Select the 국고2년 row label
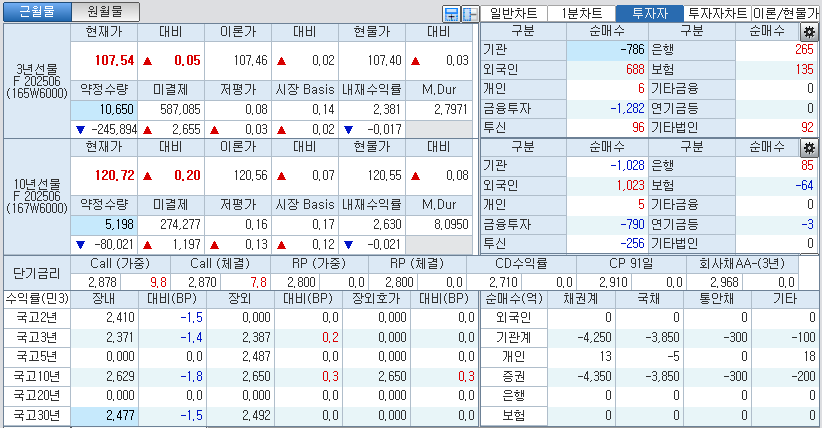The image size is (822, 428). coord(37,318)
